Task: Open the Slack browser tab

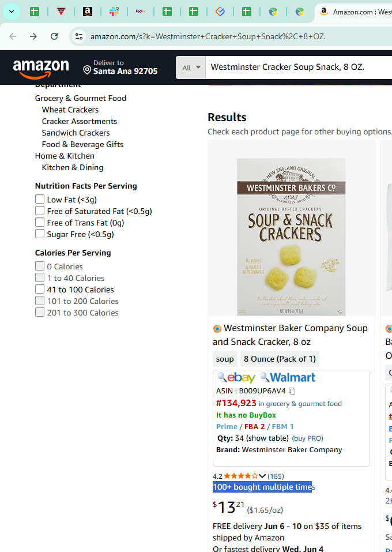Action: [114, 12]
